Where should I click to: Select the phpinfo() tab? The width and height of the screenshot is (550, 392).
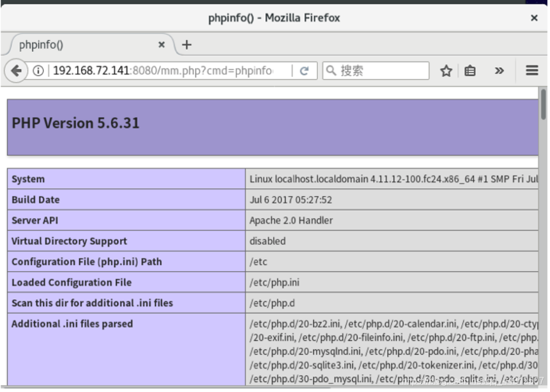coord(91,45)
